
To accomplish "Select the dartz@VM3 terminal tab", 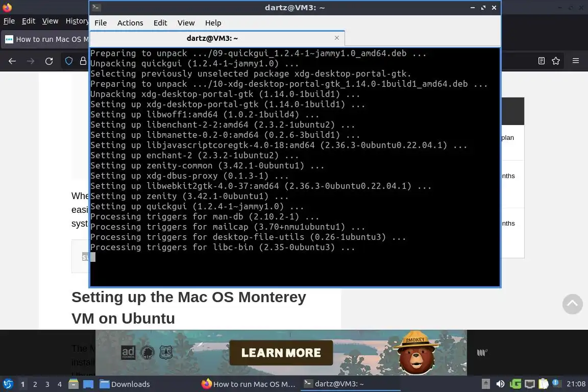I will coord(212,38).
